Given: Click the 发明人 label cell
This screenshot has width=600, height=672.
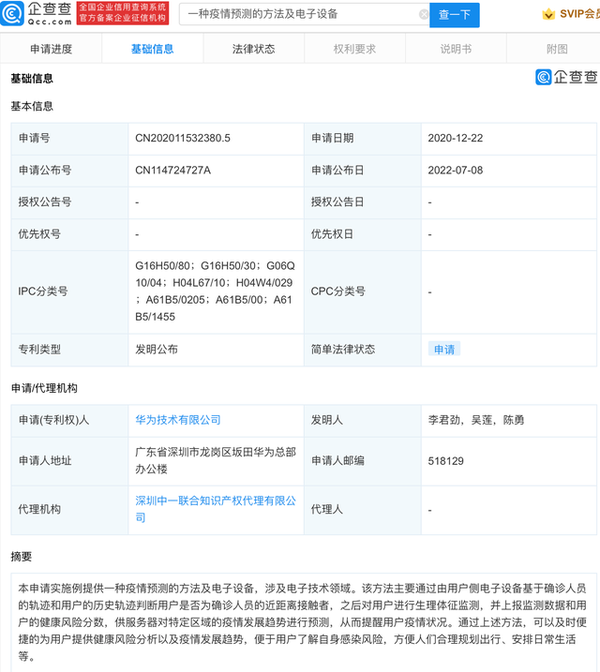Looking at the screenshot, I should [363, 420].
